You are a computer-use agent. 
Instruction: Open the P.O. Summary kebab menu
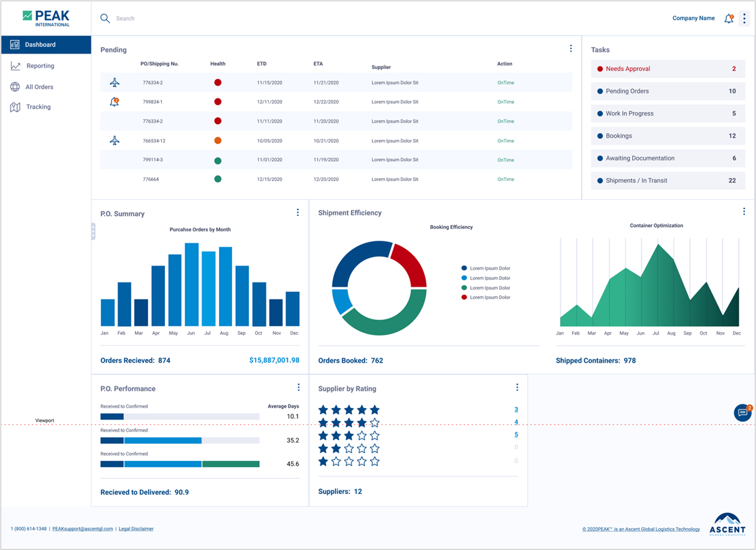(297, 213)
